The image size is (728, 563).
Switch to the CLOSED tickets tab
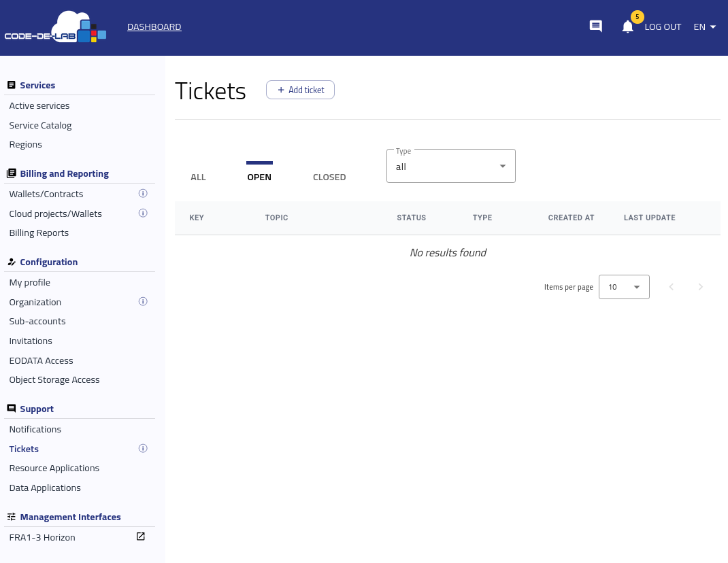pyautogui.click(x=329, y=177)
